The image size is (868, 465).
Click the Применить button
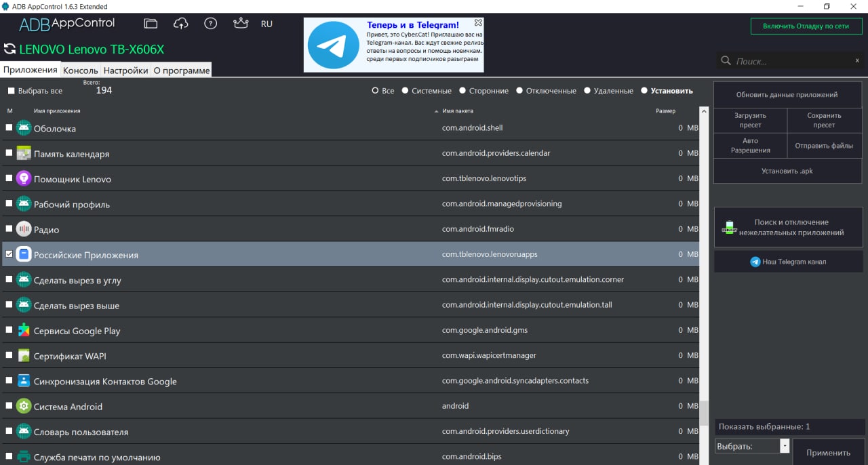tap(829, 453)
